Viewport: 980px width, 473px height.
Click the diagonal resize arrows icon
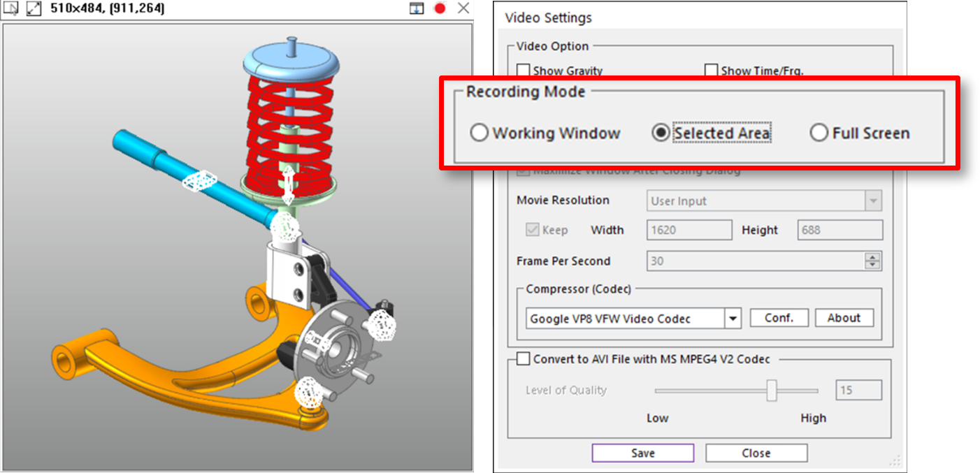click(34, 9)
